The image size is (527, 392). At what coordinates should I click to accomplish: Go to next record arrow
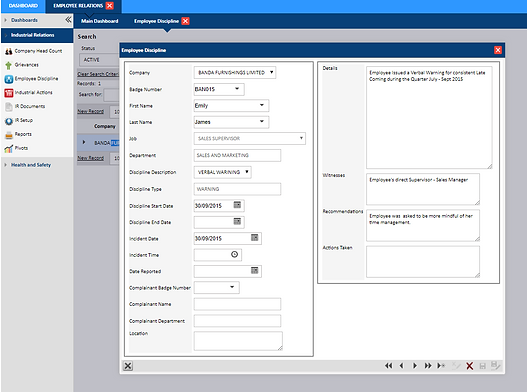[415, 366]
